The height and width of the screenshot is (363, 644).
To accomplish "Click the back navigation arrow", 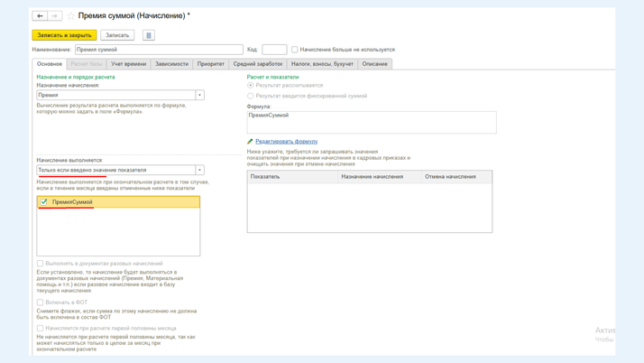I will (x=40, y=16).
